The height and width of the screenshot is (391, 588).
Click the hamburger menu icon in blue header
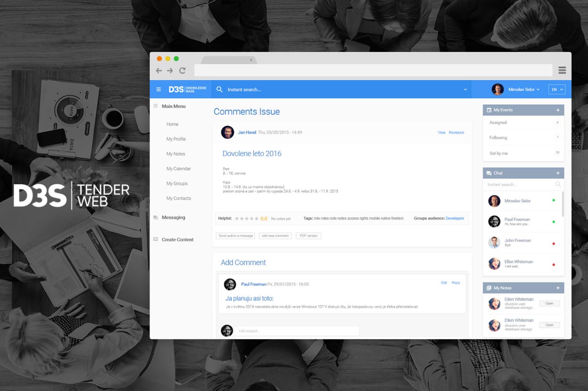coord(159,89)
